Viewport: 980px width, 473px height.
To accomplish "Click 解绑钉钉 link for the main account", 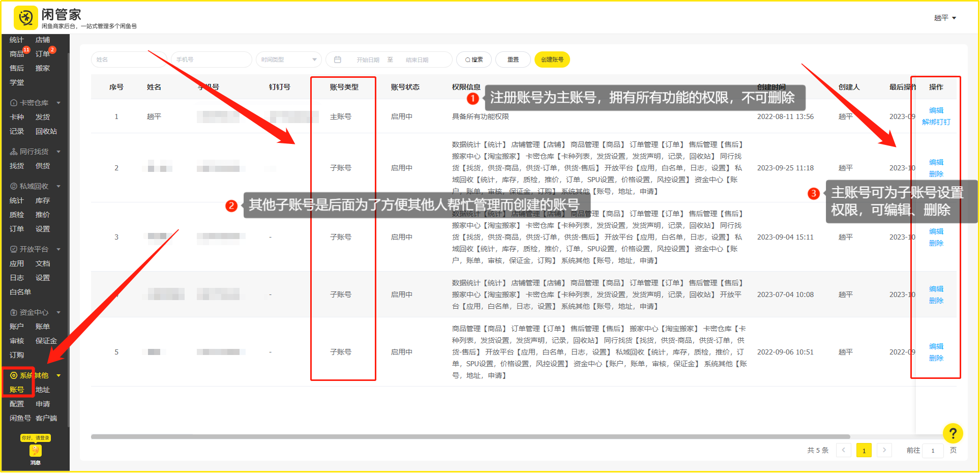I will pos(936,122).
